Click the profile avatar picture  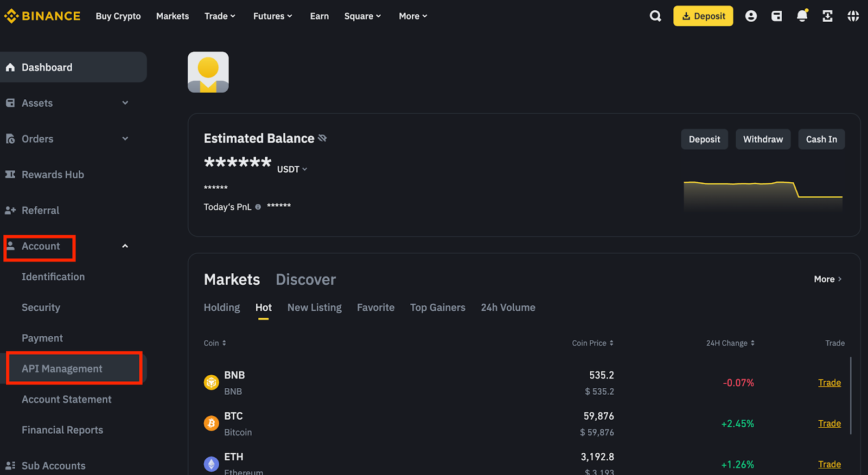point(208,72)
